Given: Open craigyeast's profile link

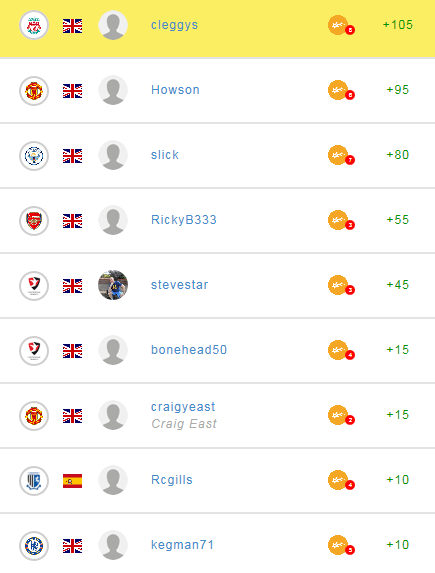Looking at the screenshot, I should tap(183, 407).
